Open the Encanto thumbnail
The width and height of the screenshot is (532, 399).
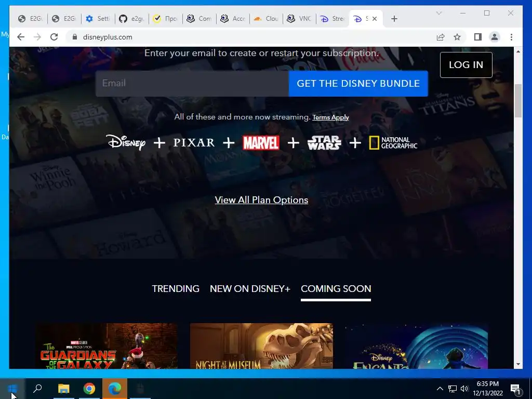[x=416, y=345]
